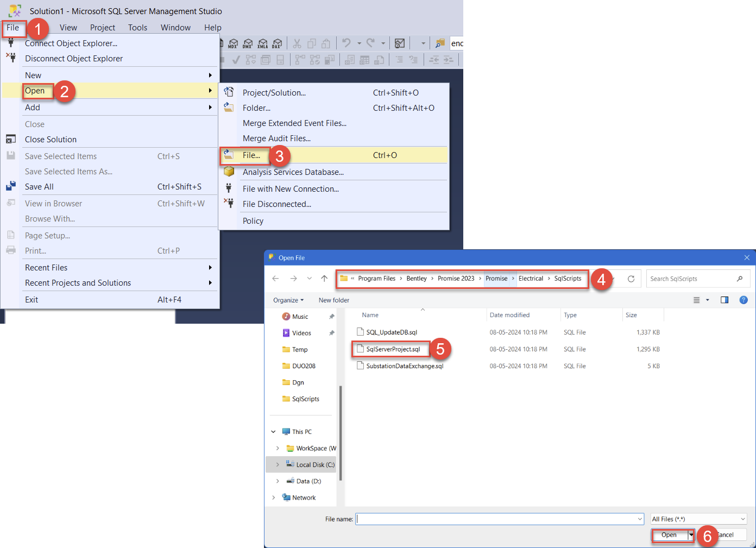756x548 pixels.
Task: Click the Find in Files folder icon
Action: [x=440, y=43]
